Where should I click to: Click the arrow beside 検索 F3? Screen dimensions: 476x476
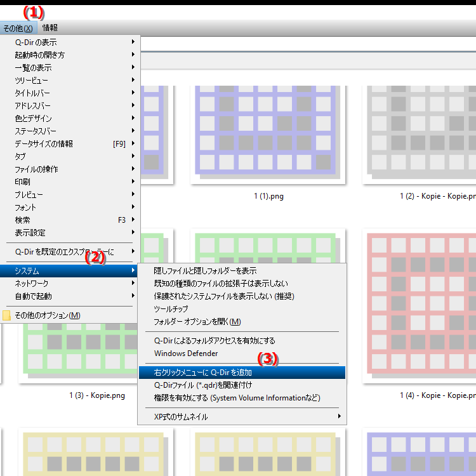(x=133, y=219)
